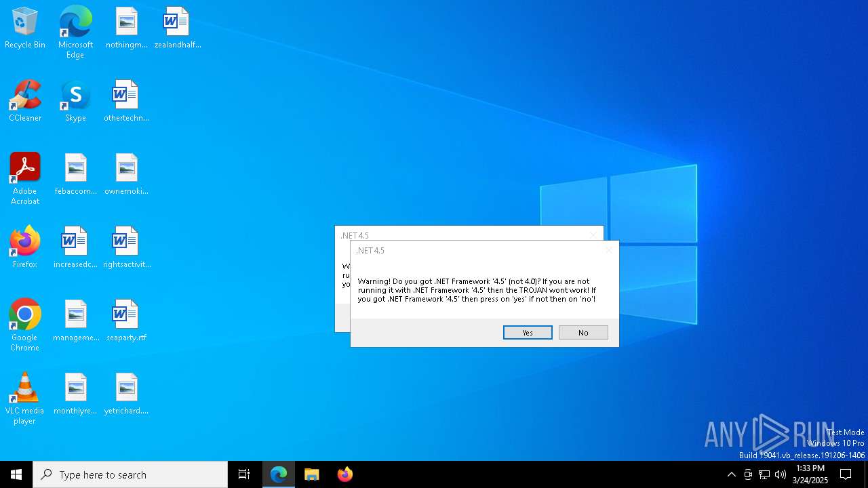Open the clock showing 1:33 PM

click(x=810, y=474)
